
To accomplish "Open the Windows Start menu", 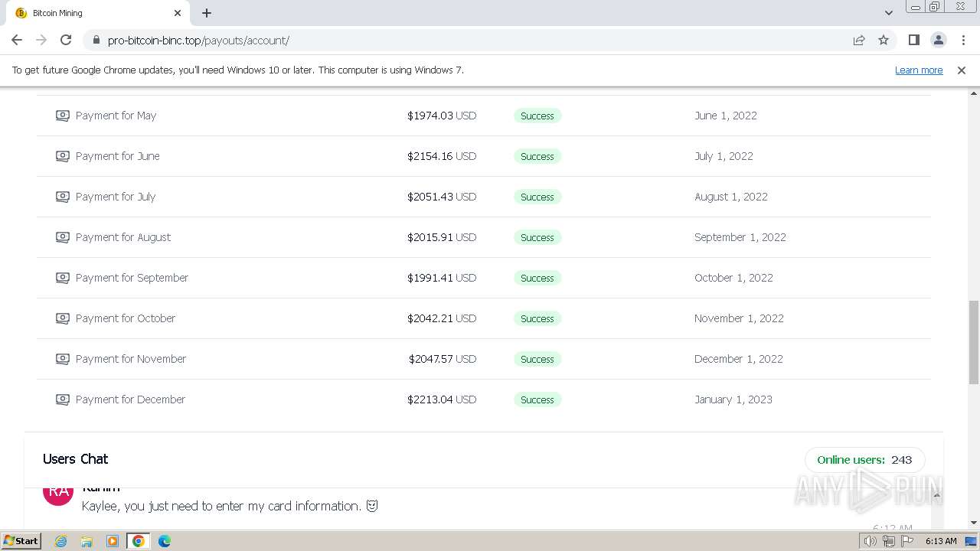I will tap(21, 541).
